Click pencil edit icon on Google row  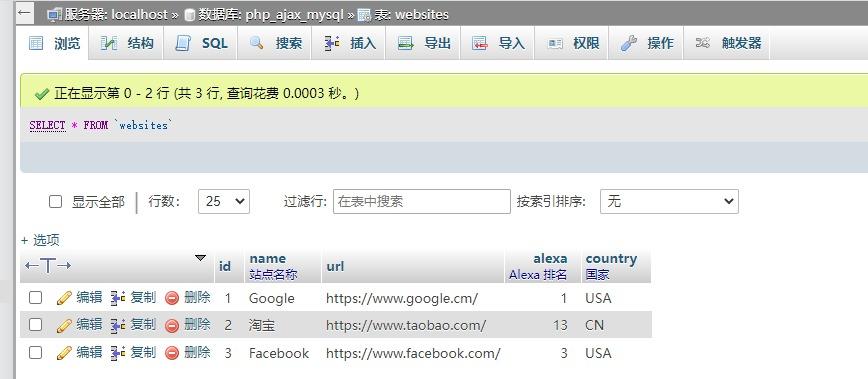[64, 298]
